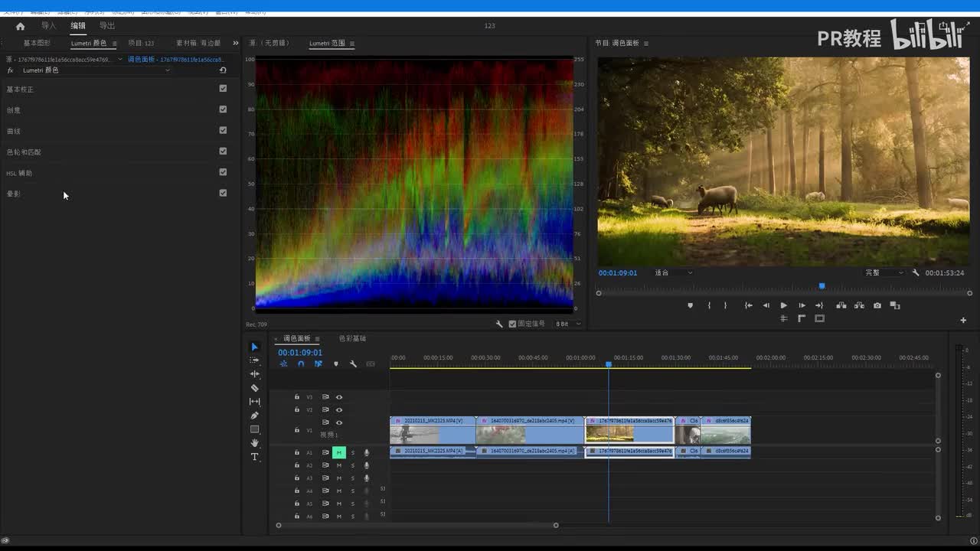The width and height of the screenshot is (980, 551).
Task: Disable the 基本校正 section checkbox
Action: 223,89
